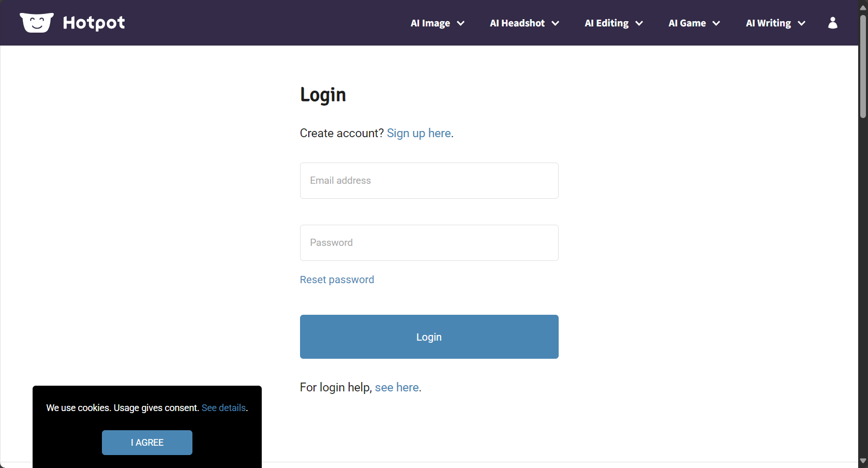Open the user account profile icon
The height and width of the screenshot is (468, 868).
(833, 23)
